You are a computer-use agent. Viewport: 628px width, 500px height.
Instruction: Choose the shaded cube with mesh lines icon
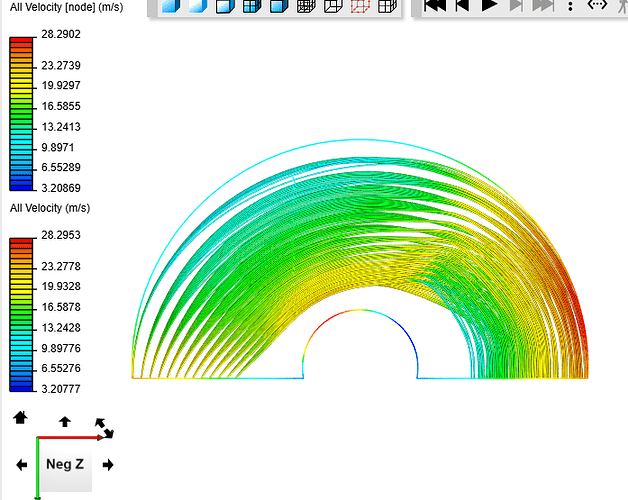[x=251, y=6]
